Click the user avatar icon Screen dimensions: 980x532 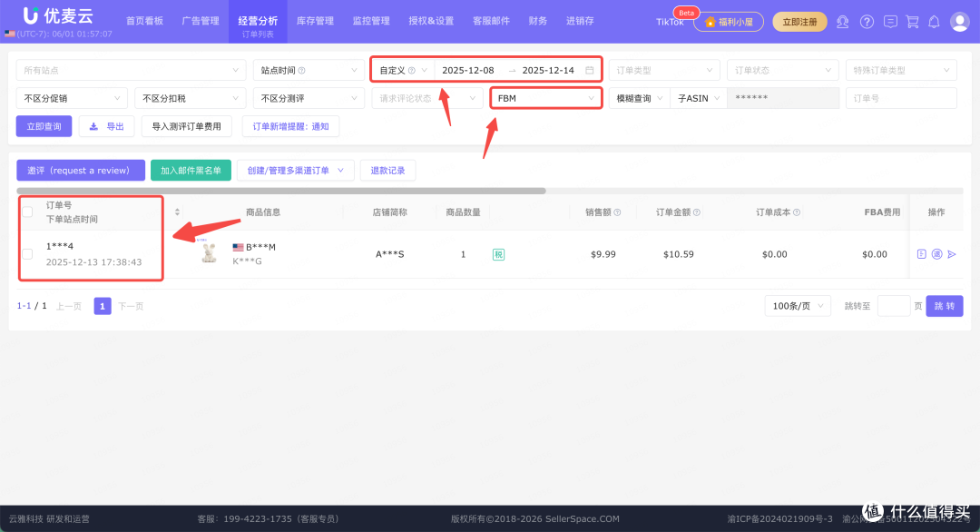click(x=959, y=22)
